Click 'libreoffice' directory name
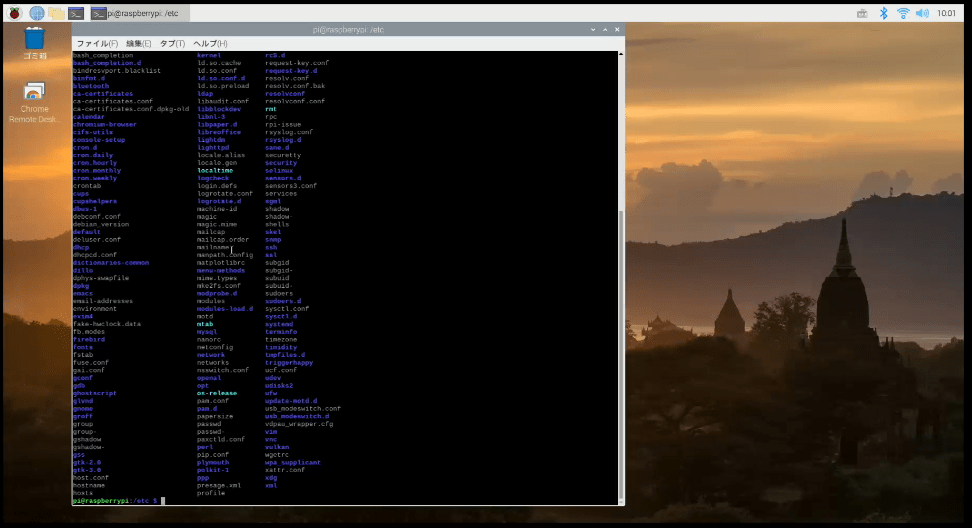This screenshot has height=528, width=972. [219, 132]
